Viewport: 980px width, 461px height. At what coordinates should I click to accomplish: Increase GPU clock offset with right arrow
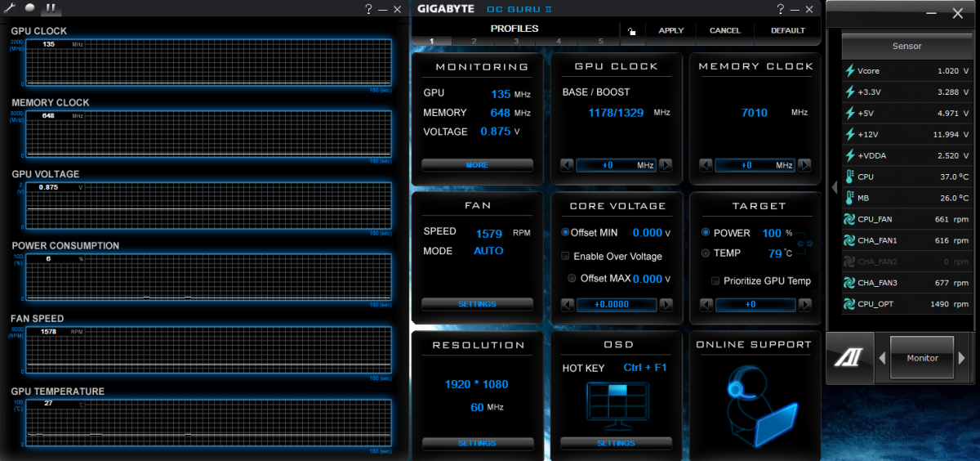click(666, 165)
